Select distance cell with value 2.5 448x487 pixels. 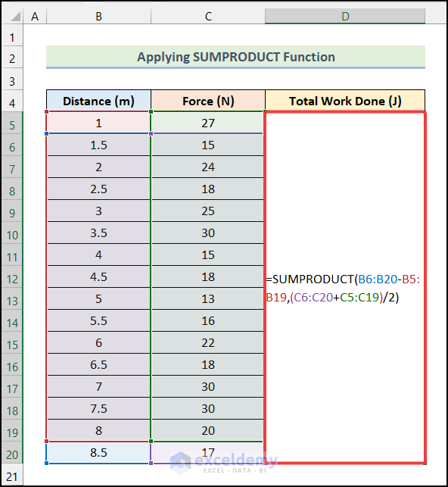tap(98, 189)
